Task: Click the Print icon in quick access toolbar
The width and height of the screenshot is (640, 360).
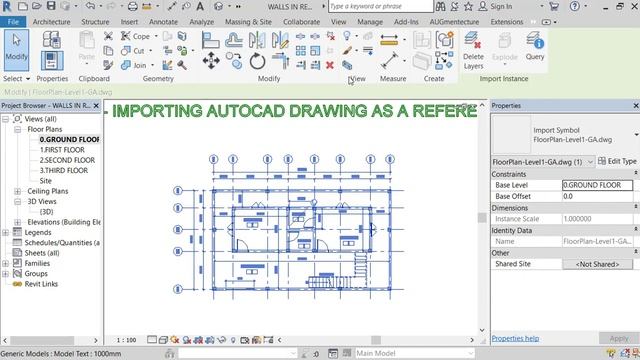Action: [x=133, y=6]
